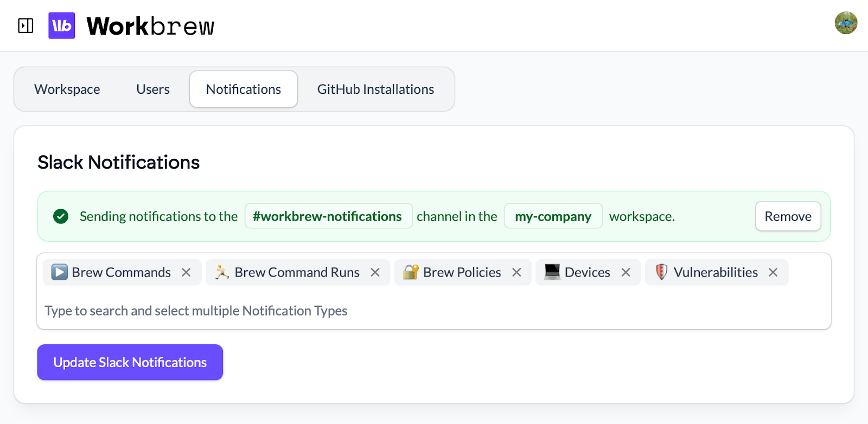Toggle the sidebar panel icon
The width and height of the screenshot is (868, 424).
click(x=25, y=25)
